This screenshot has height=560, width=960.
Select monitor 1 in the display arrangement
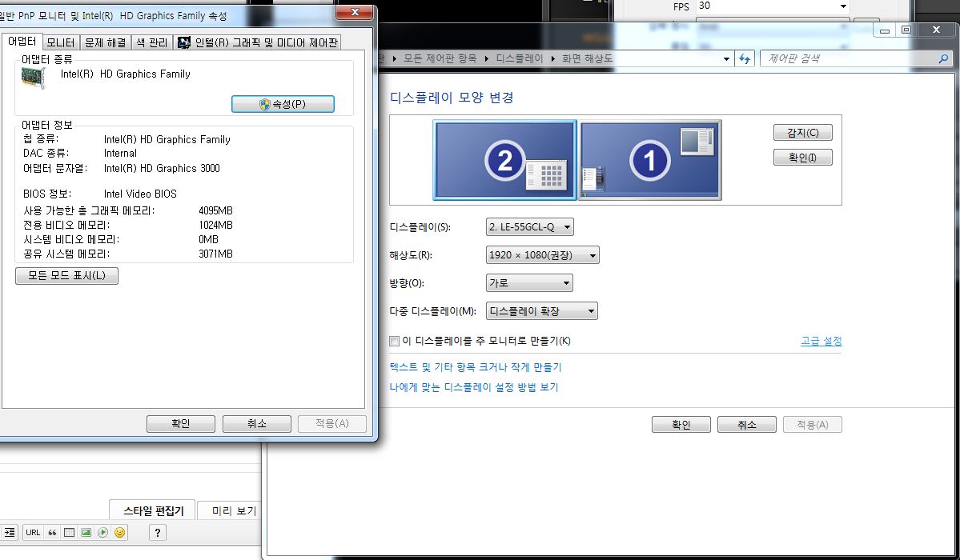[650, 160]
